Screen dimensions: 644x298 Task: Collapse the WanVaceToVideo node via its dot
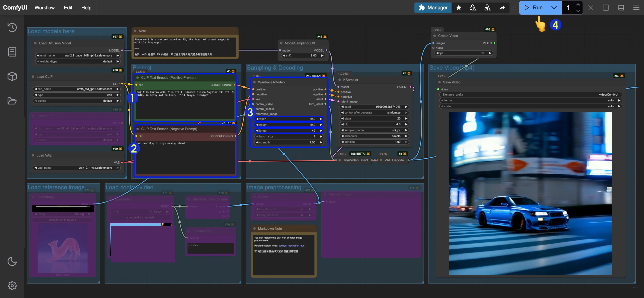coord(254,82)
